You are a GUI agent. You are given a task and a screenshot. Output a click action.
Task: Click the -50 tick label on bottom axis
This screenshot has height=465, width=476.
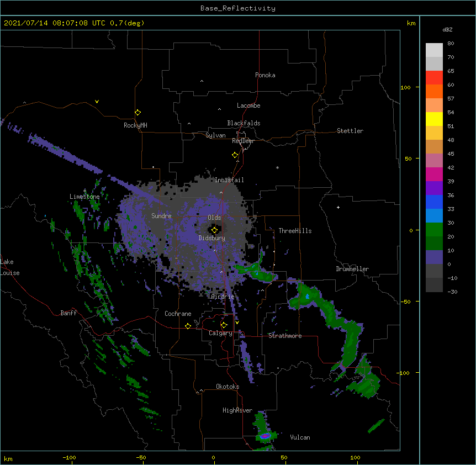141,457
